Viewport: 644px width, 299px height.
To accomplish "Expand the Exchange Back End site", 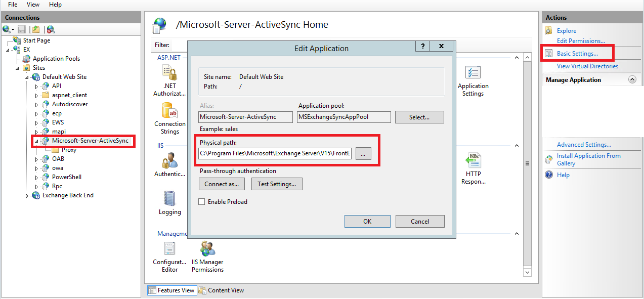I will tap(27, 196).
